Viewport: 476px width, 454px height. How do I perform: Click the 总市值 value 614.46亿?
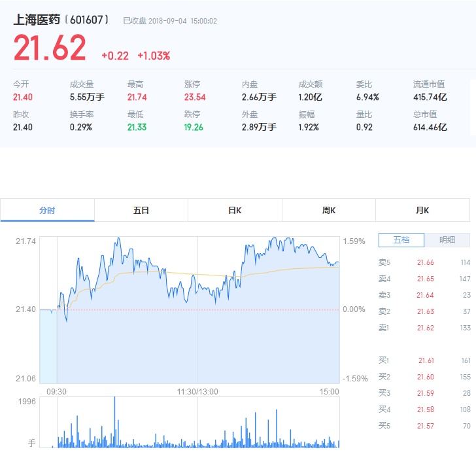[430, 127]
